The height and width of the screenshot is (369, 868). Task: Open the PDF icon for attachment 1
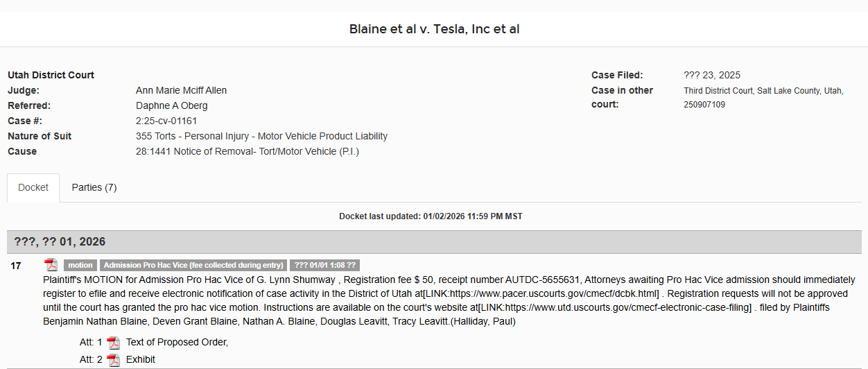[x=113, y=343]
